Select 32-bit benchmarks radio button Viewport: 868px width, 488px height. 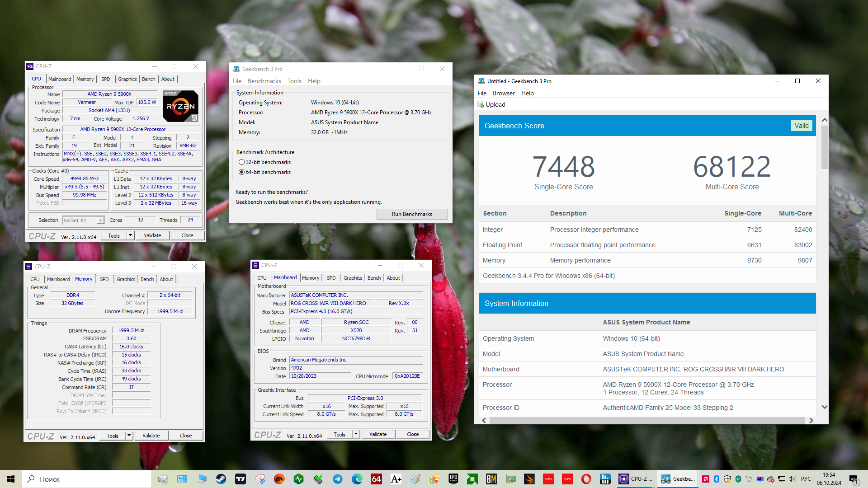coord(241,162)
